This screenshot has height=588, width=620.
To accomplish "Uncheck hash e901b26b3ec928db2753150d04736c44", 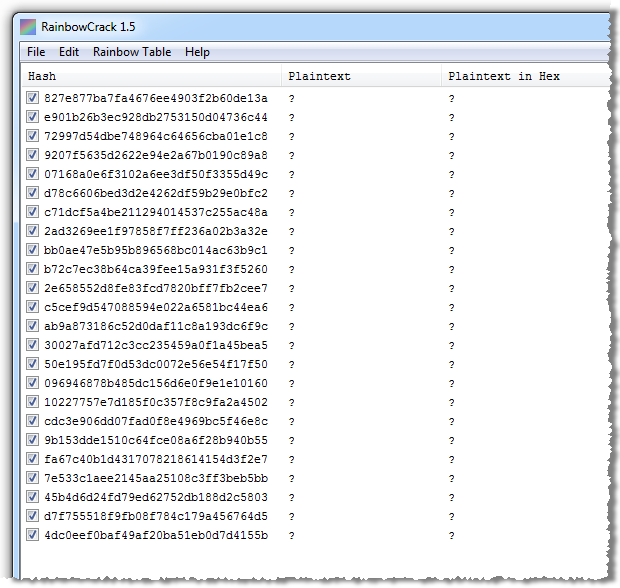I will click(32, 117).
